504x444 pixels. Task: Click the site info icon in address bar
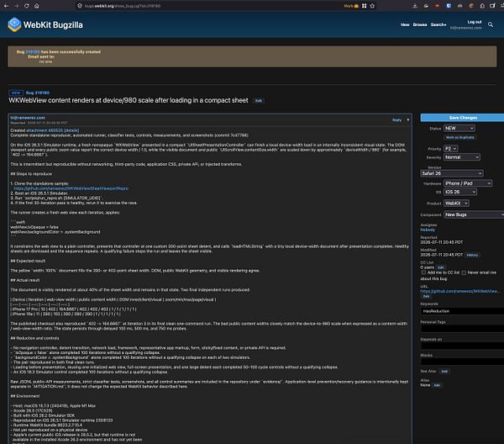[x=80, y=6]
